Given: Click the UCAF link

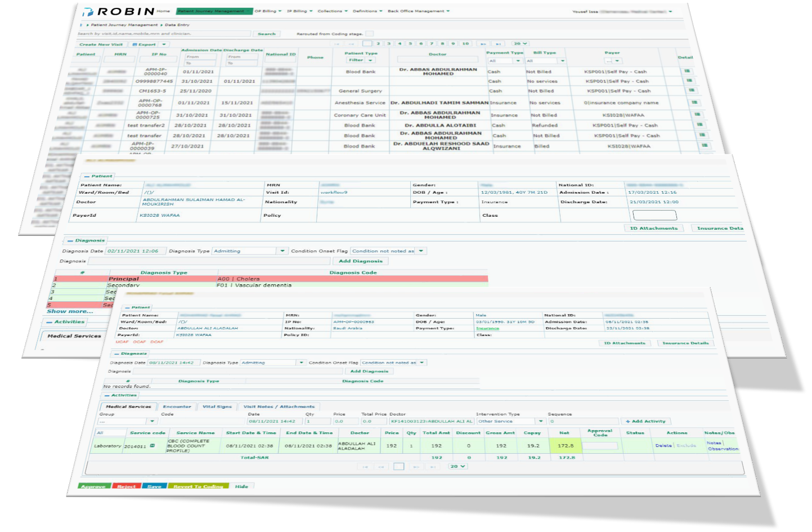Looking at the screenshot, I should pyautogui.click(x=122, y=342).
